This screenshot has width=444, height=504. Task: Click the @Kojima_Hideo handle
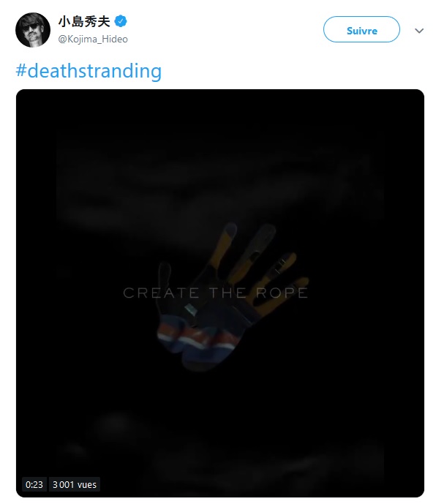pos(93,40)
